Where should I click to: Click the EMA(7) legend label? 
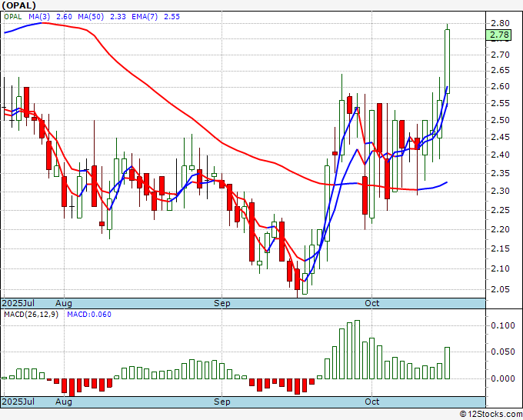click(145, 17)
